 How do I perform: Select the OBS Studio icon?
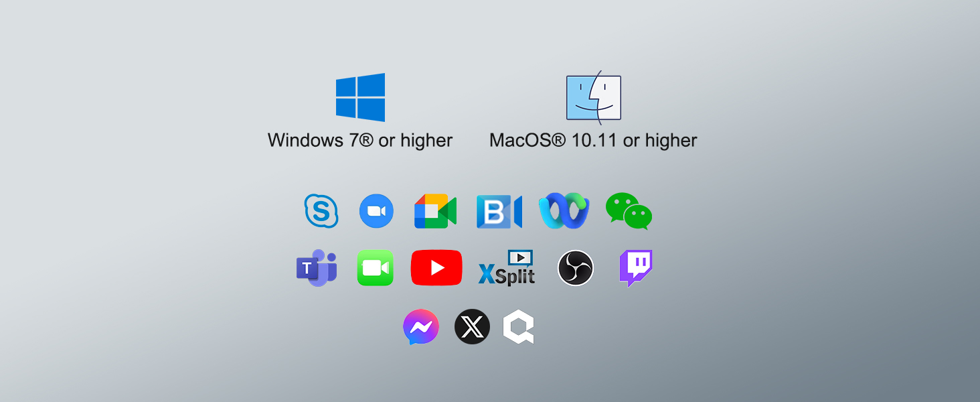pos(576,268)
